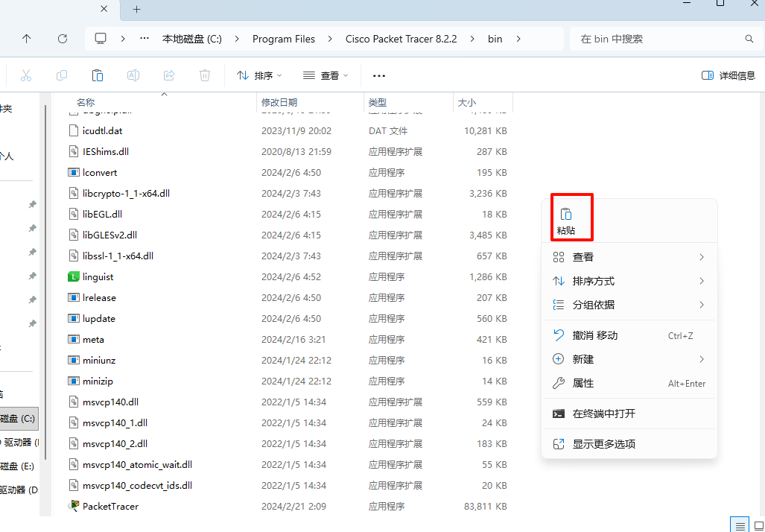
Task: Click the Delete trash toolbar icon
Action: click(205, 76)
